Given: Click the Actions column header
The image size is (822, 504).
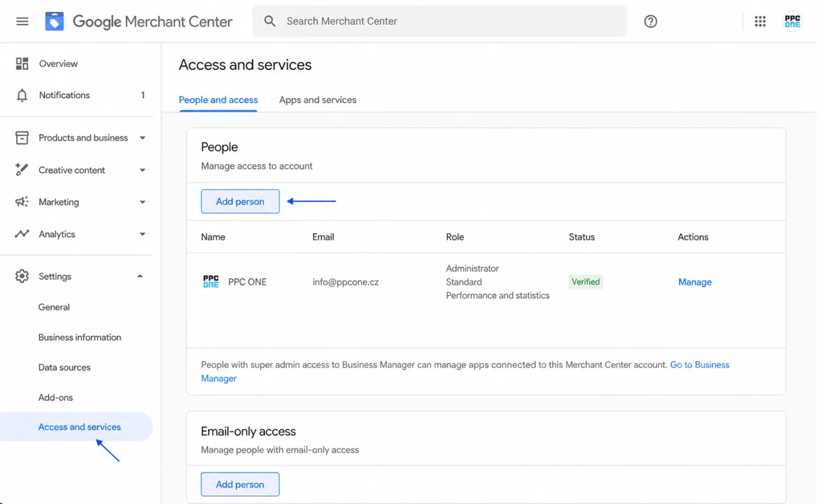Looking at the screenshot, I should coord(693,237).
